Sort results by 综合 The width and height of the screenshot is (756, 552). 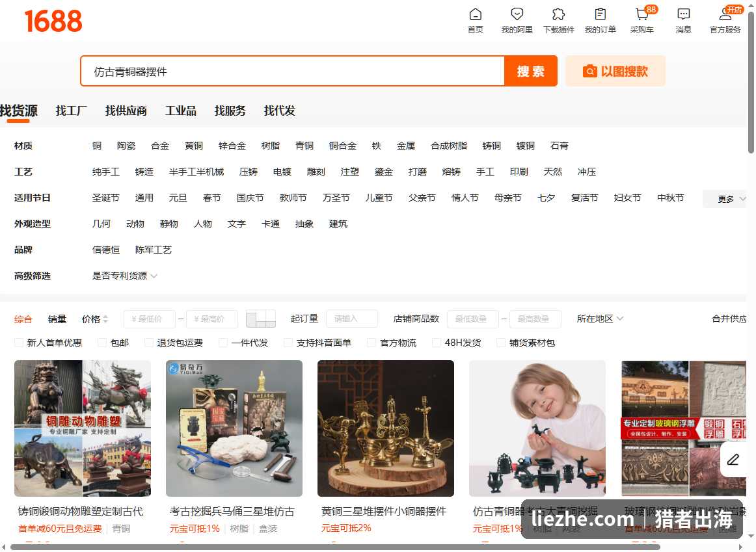(x=23, y=319)
